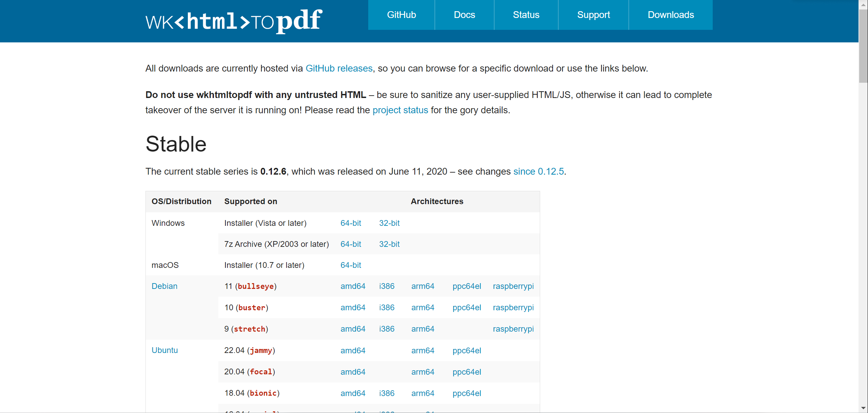This screenshot has width=868, height=413.
Task: Open the Status page
Action: tap(526, 15)
